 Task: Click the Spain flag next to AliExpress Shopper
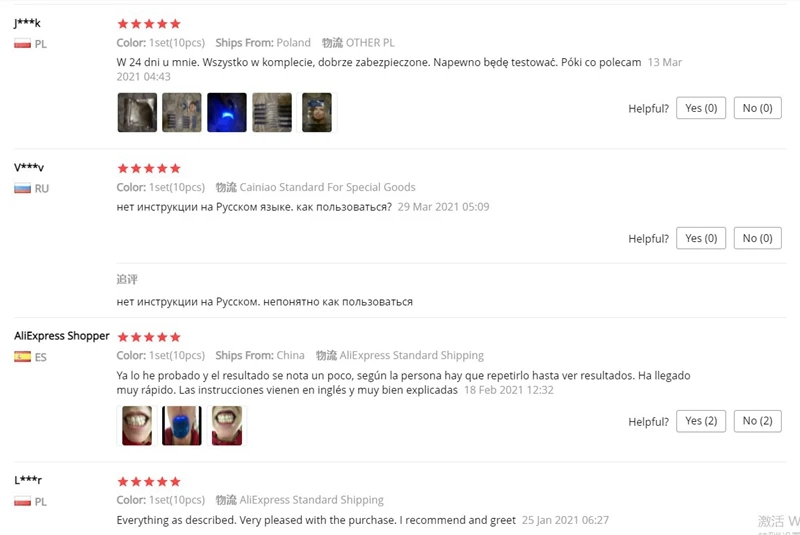coord(22,357)
